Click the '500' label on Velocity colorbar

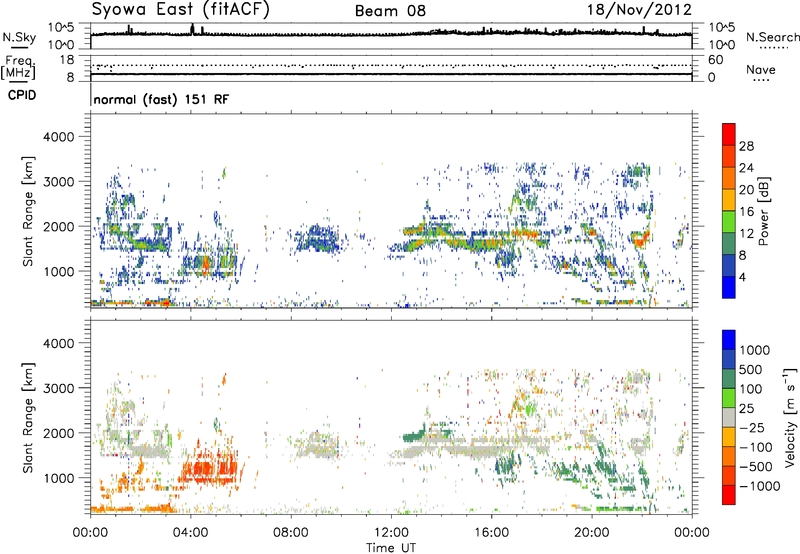(751, 370)
